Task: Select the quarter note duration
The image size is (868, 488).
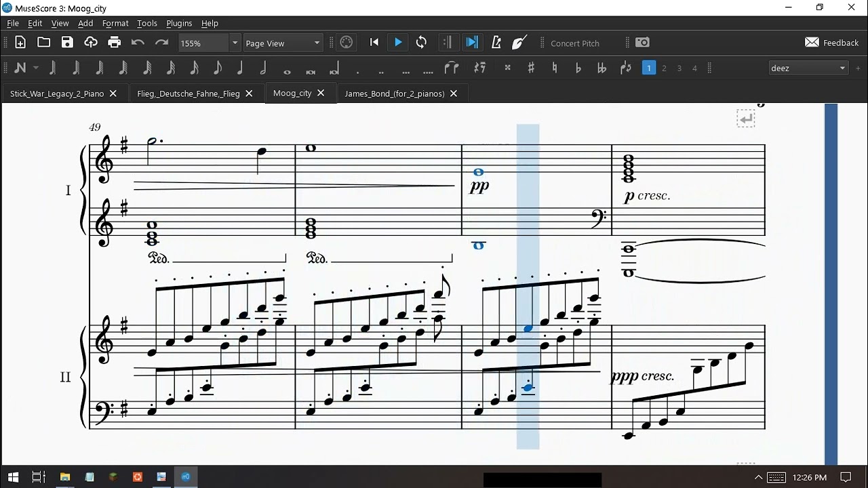Action: click(x=240, y=68)
